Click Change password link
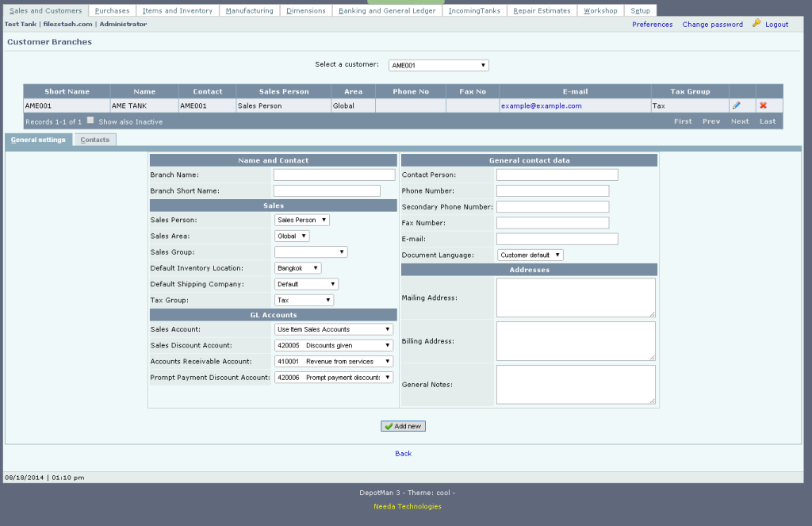 [713, 25]
